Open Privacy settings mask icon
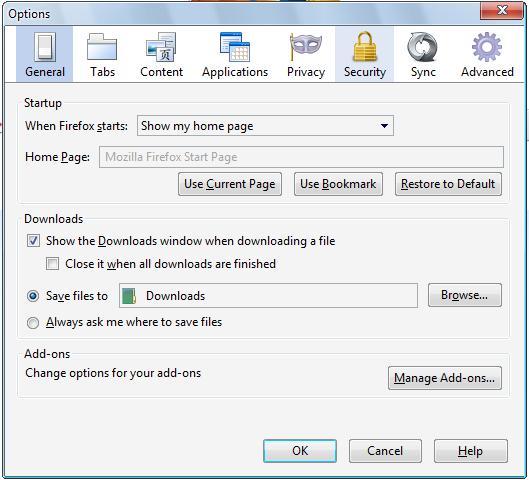The image size is (529, 480). (x=306, y=47)
